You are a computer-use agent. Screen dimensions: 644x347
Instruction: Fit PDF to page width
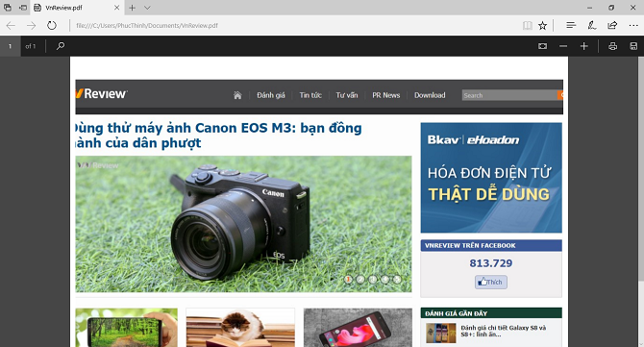click(x=542, y=46)
